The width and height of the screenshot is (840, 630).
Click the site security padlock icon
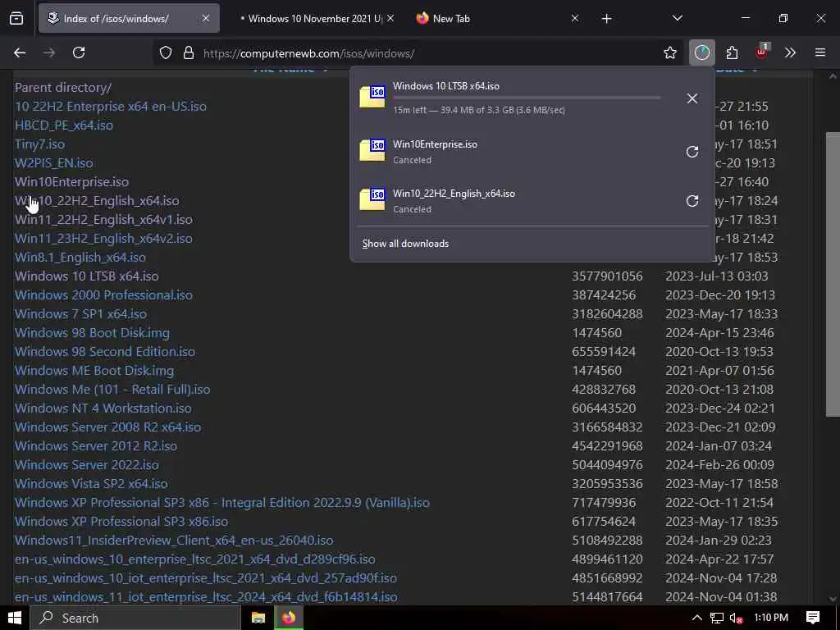click(188, 53)
